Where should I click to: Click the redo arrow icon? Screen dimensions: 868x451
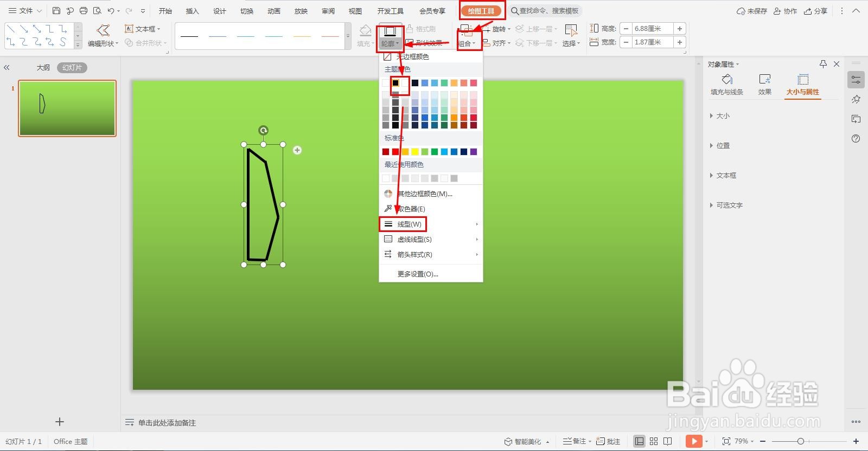click(129, 11)
